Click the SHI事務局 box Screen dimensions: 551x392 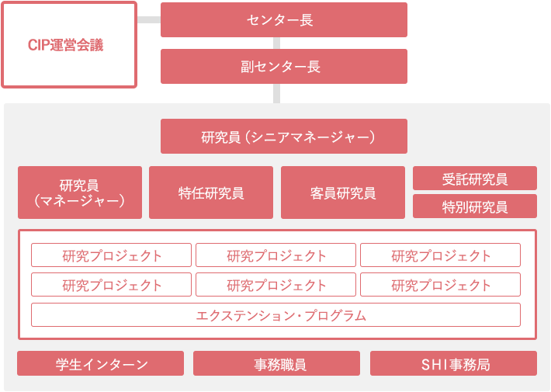453,363
